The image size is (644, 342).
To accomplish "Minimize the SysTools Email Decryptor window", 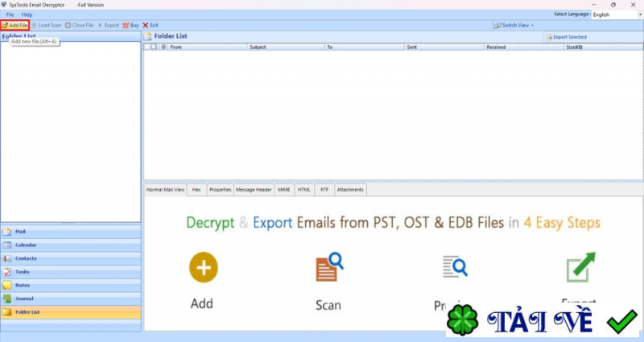I will pos(594,5).
